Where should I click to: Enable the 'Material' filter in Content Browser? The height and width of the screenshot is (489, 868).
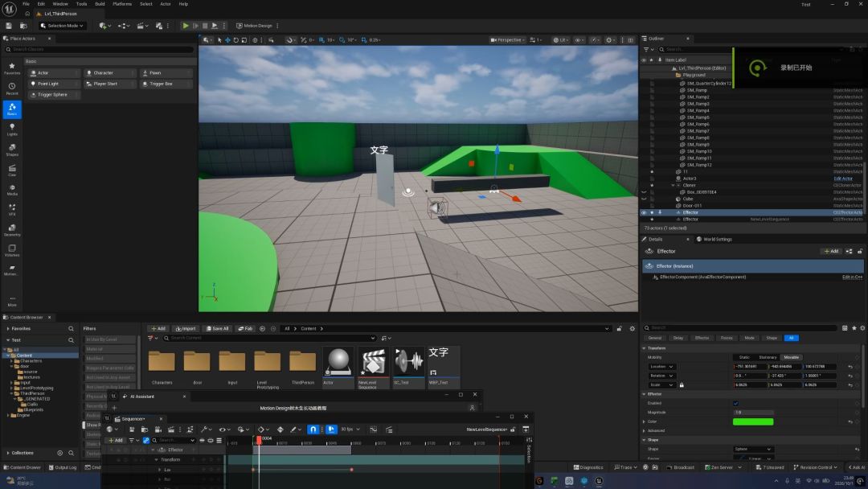[x=109, y=349]
